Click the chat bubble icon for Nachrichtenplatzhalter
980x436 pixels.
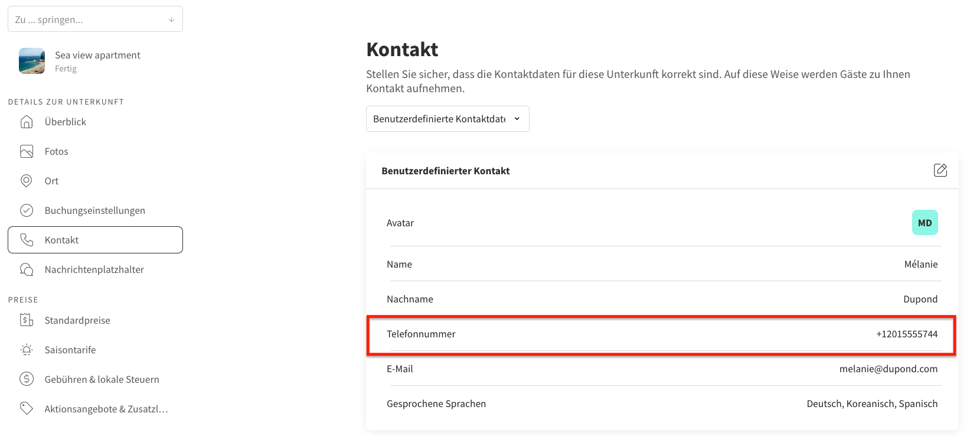coord(27,269)
